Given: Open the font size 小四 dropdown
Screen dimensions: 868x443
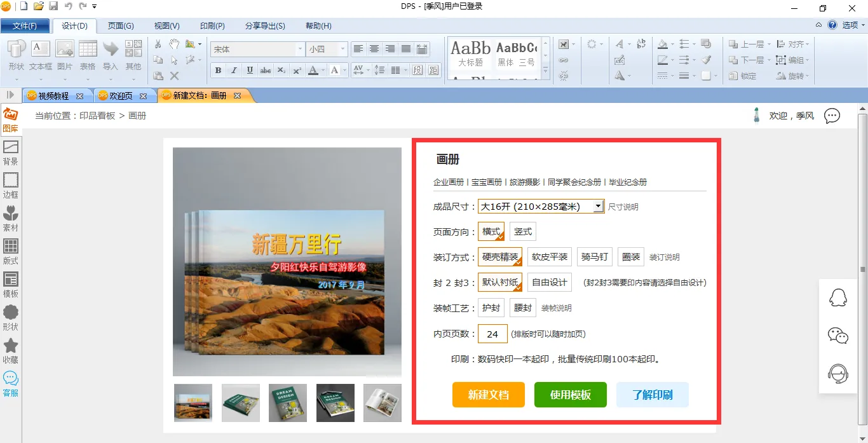Looking at the screenshot, I should [343, 49].
